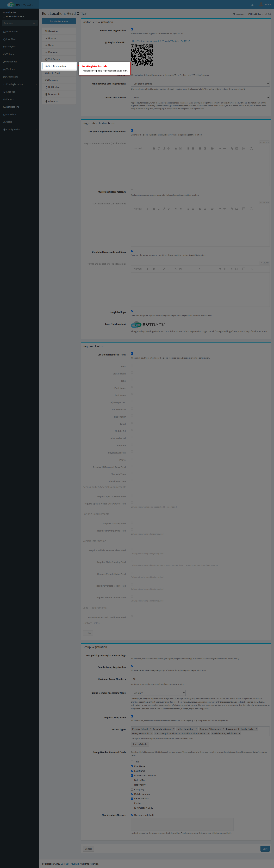
Task: Open the Kiosk App tab
Action: coord(59,80)
